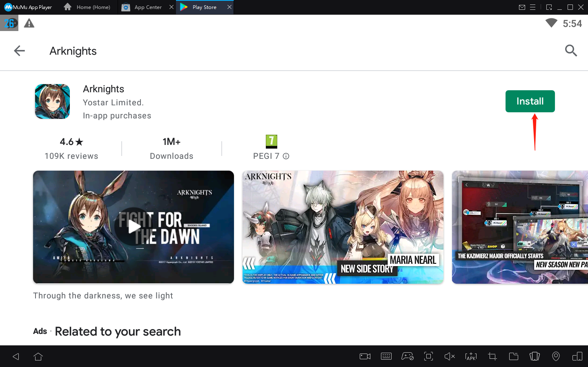
Task: Click the screenshot capture icon
Action: 428,356
